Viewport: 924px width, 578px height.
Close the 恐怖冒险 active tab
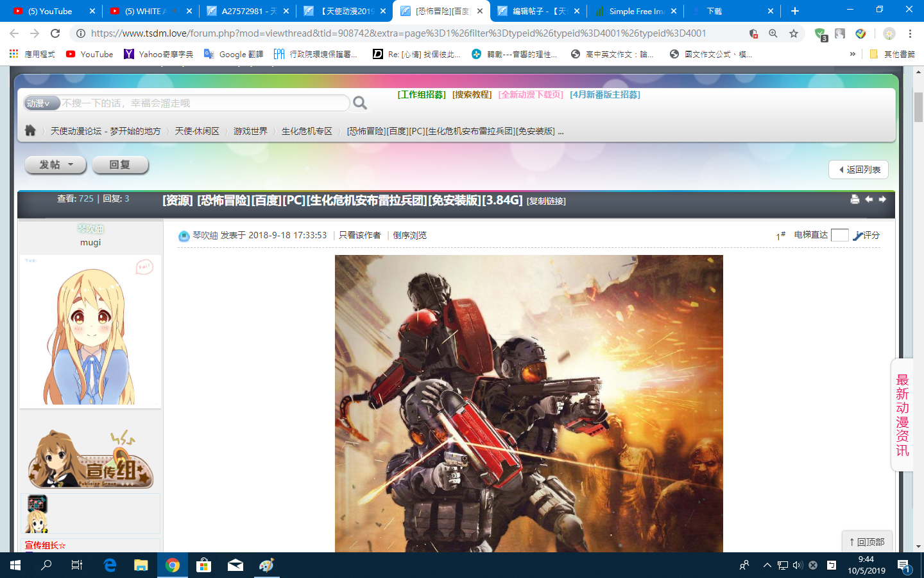[x=480, y=11]
